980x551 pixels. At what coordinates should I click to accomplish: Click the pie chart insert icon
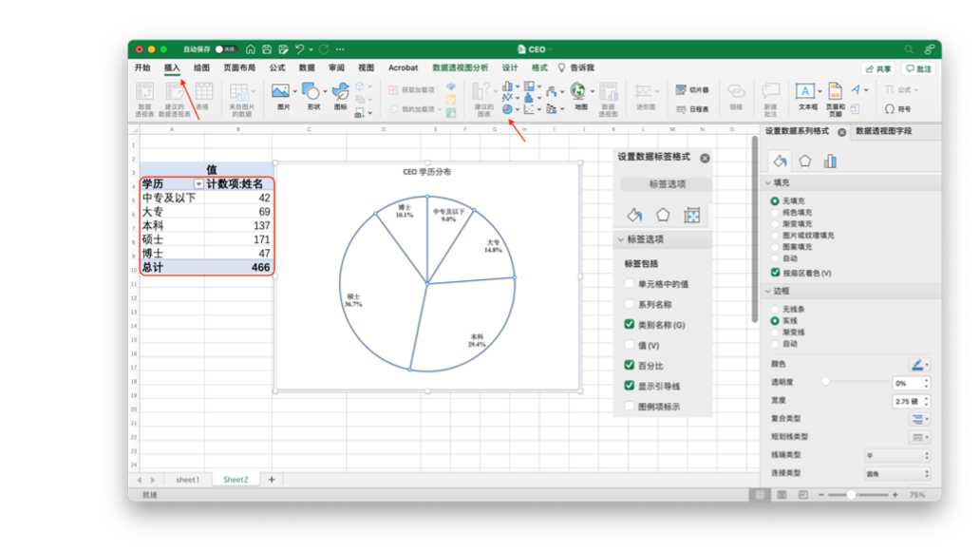point(507,109)
